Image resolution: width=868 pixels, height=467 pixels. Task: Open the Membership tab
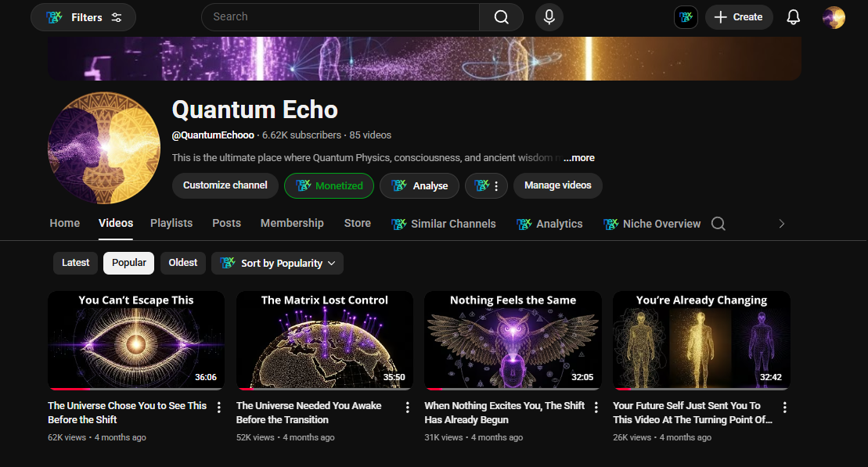click(292, 223)
